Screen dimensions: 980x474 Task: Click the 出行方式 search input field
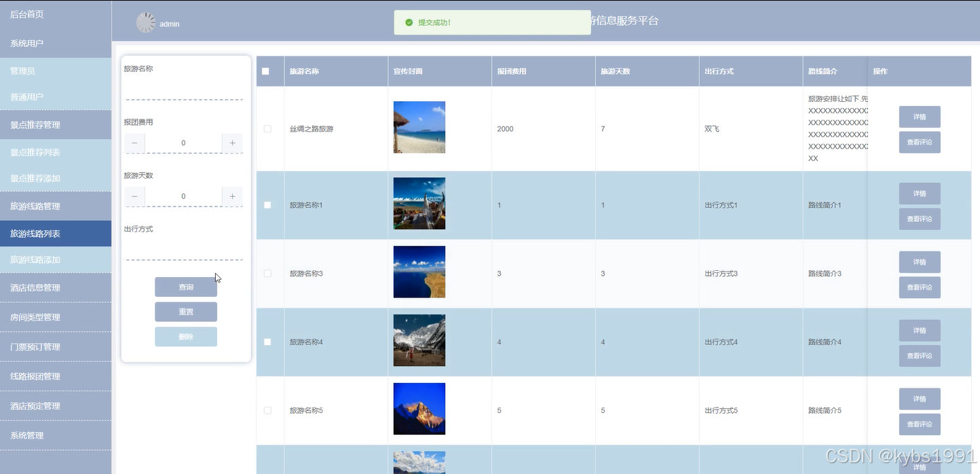pos(183,250)
